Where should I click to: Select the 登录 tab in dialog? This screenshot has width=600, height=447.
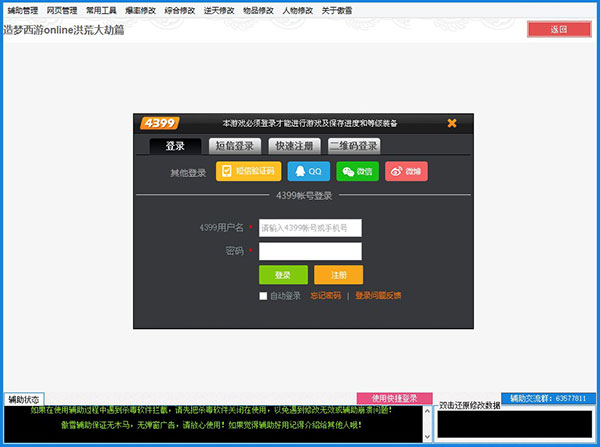175,146
